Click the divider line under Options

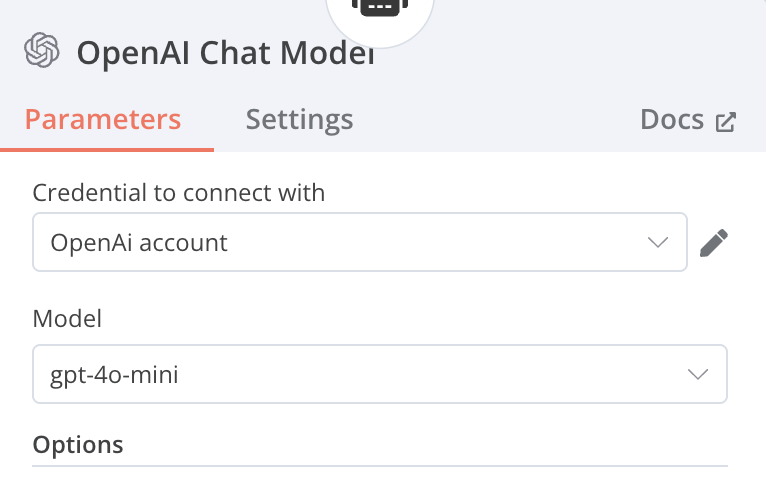tap(380, 465)
